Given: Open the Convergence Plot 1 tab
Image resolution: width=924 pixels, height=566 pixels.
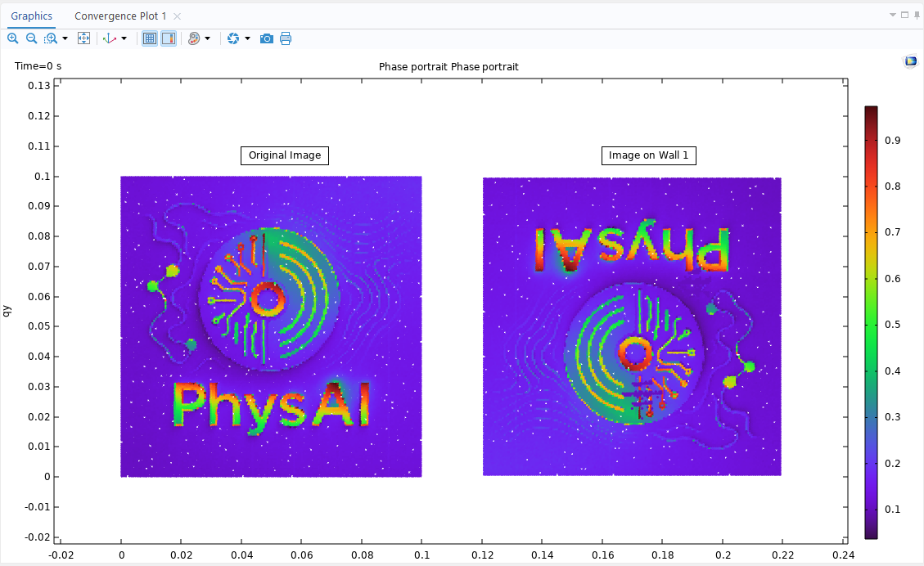Looking at the screenshot, I should pos(120,16).
